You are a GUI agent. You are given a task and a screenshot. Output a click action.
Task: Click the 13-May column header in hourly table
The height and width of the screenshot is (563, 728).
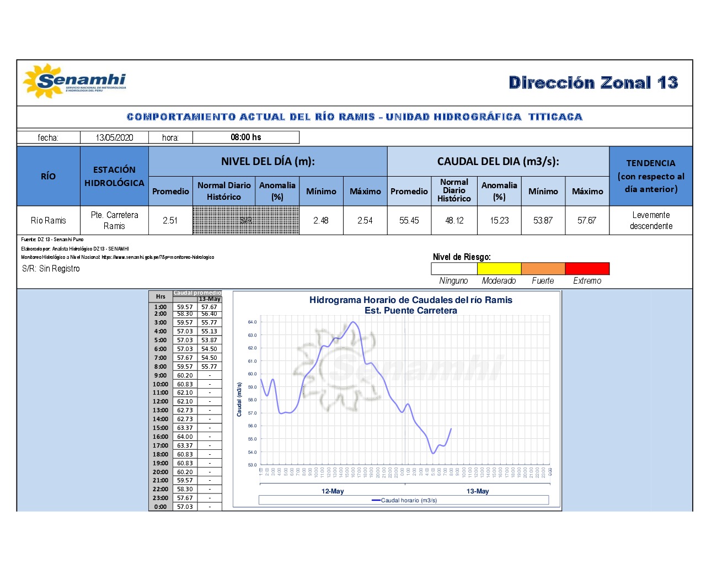point(210,299)
